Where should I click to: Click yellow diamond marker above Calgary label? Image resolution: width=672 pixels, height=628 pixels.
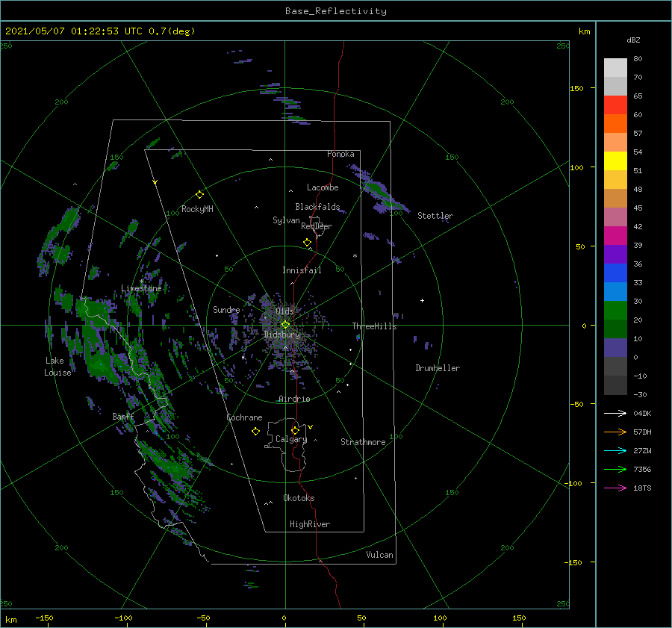pyautogui.click(x=295, y=430)
